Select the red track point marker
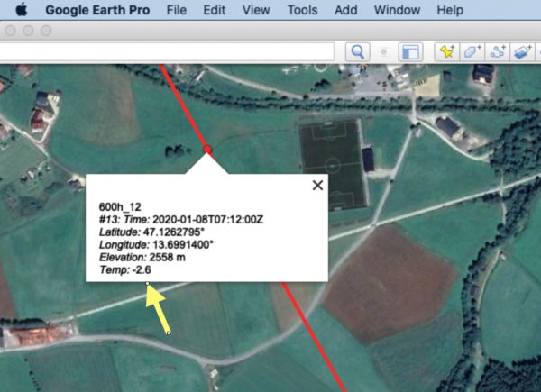 [x=207, y=150]
